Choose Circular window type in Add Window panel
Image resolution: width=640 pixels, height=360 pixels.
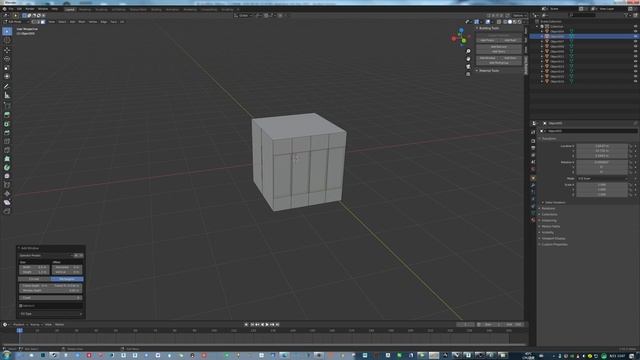tap(35, 279)
